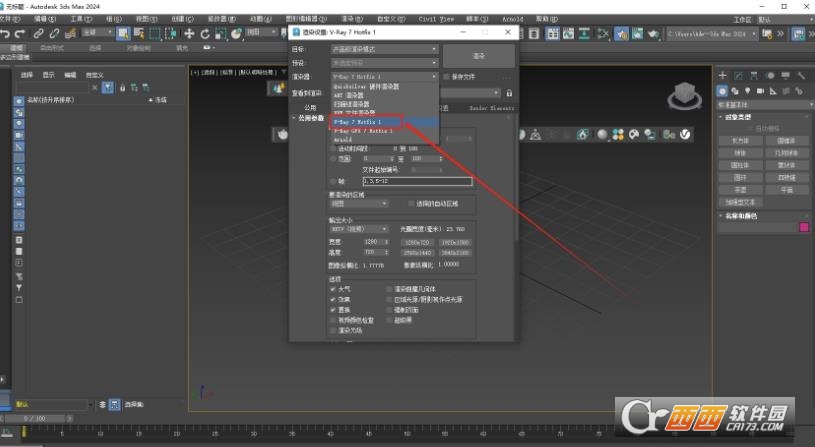Image resolution: width=815 pixels, height=447 pixels.
Task: Click the Redo arrow in main toolbar
Action: pyautogui.click(x=20, y=34)
